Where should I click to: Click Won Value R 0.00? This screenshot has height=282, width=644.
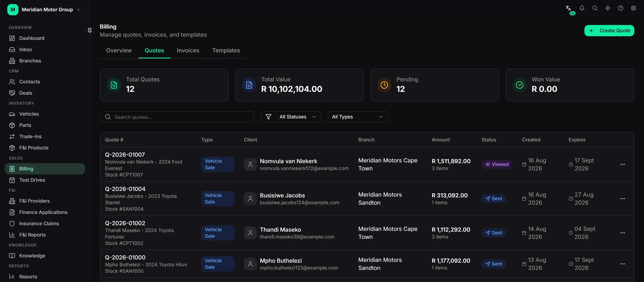click(x=544, y=89)
